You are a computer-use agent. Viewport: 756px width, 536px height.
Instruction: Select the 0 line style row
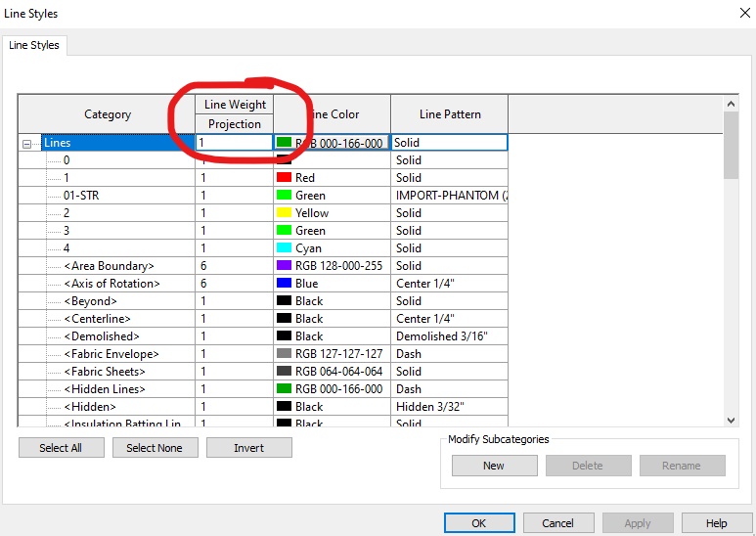(x=67, y=160)
